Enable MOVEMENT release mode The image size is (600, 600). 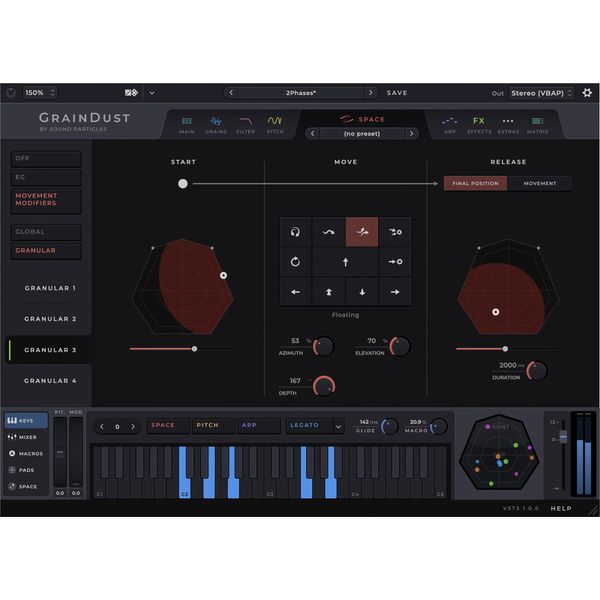click(x=540, y=183)
